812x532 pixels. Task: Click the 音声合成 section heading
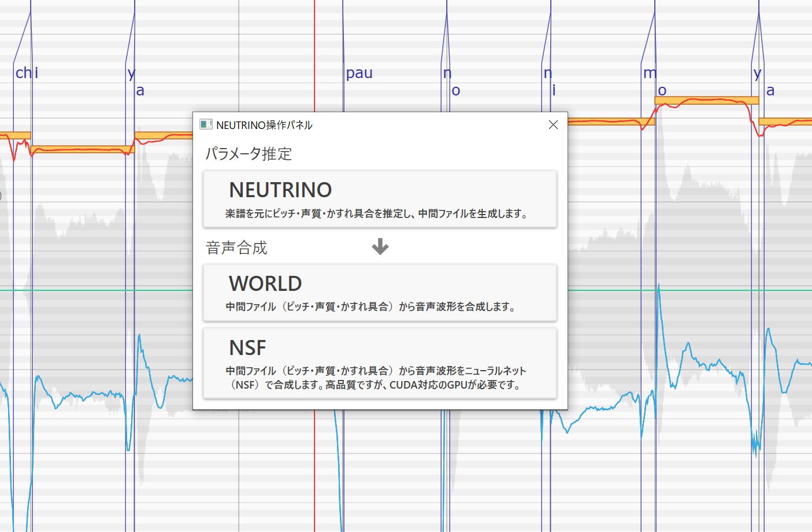(x=236, y=248)
